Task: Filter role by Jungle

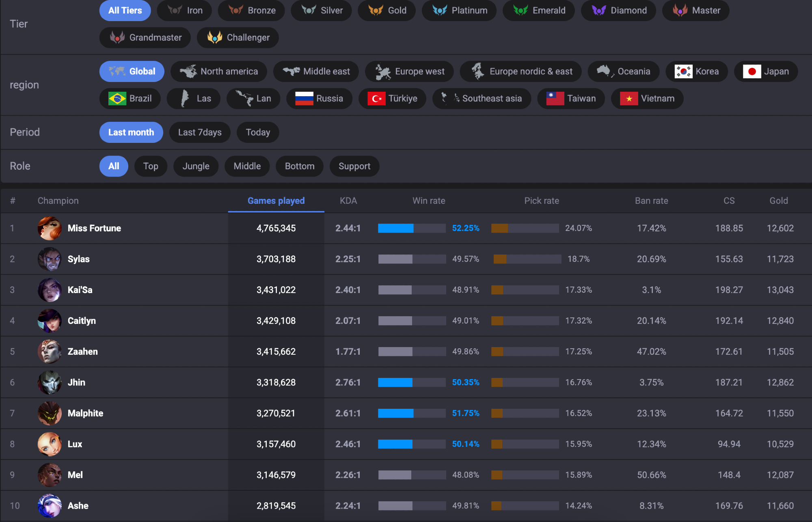Action: coord(196,166)
